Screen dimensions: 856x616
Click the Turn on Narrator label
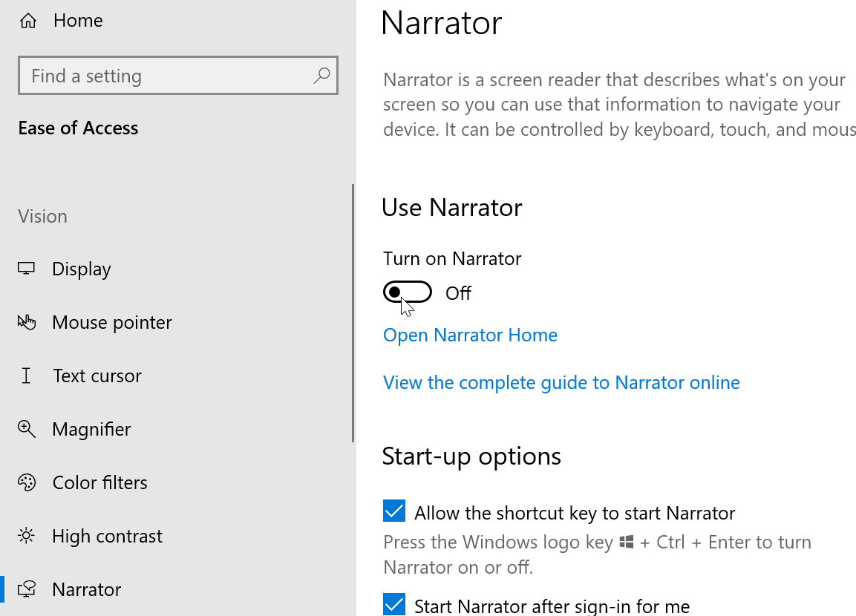point(452,258)
